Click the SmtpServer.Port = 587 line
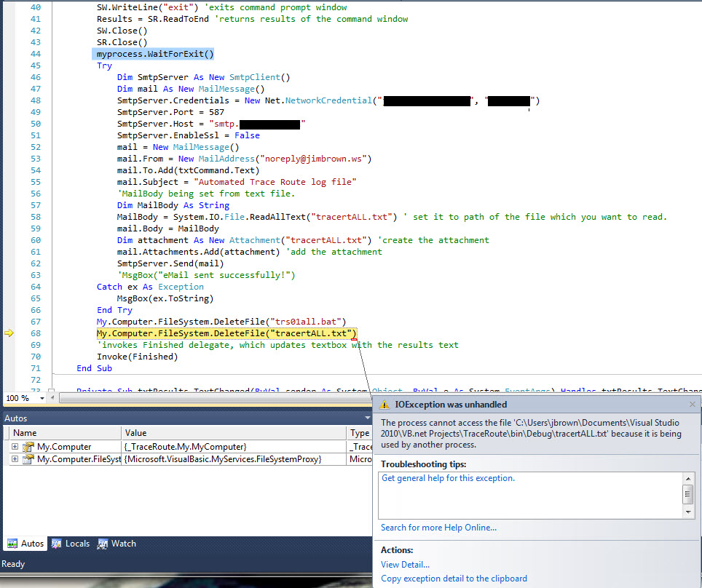The height and width of the screenshot is (588, 702). [x=170, y=112]
